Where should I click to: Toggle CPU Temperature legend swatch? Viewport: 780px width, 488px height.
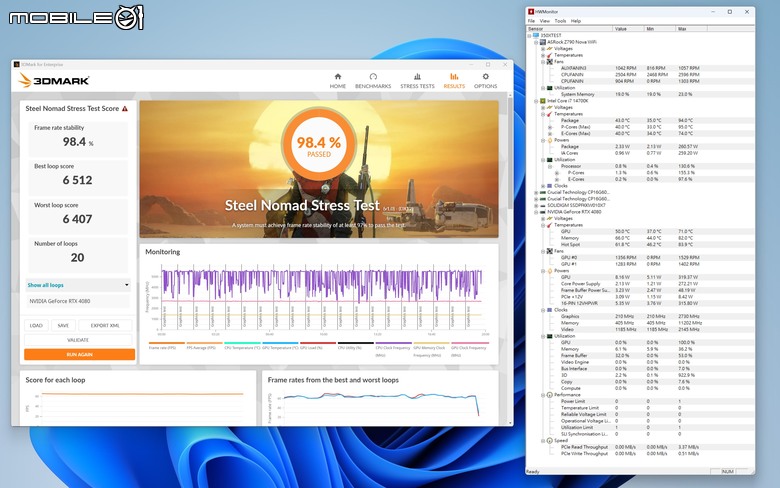(x=242, y=343)
